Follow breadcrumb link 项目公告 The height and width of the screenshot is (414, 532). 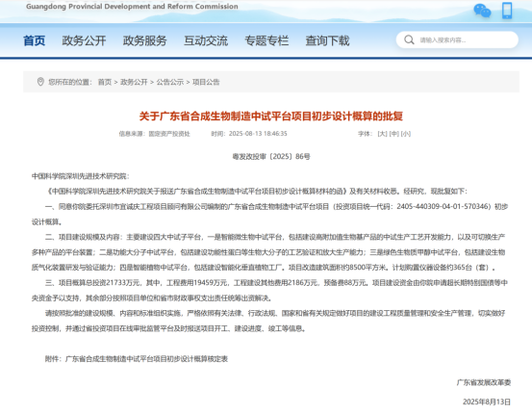tap(206, 82)
